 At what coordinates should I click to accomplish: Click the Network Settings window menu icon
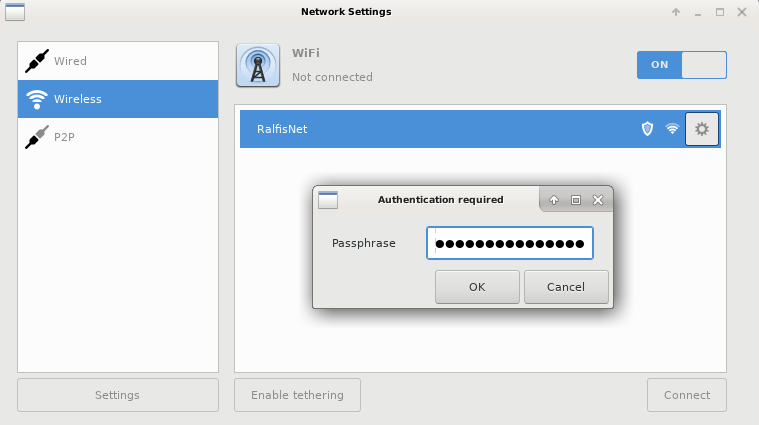[15, 12]
